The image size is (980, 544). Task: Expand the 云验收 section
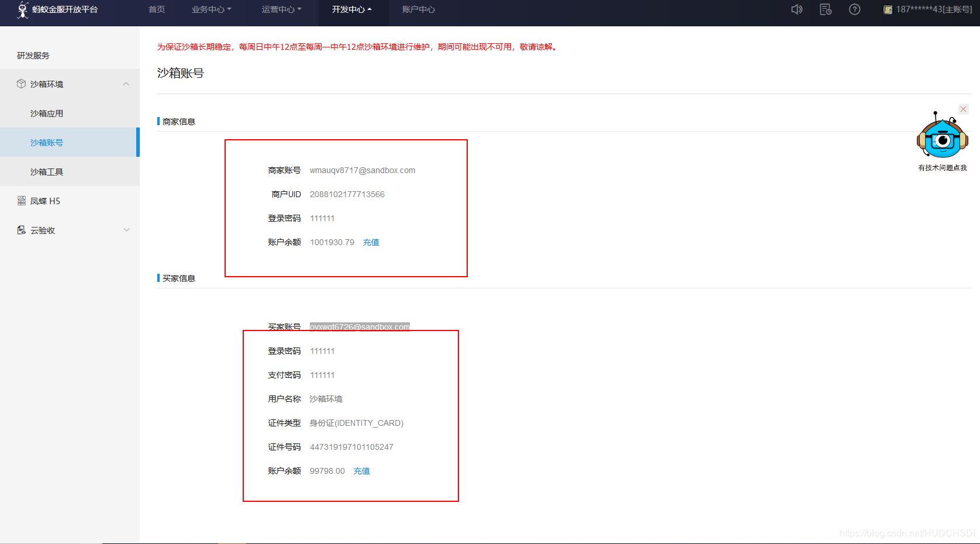(x=126, y=230)
